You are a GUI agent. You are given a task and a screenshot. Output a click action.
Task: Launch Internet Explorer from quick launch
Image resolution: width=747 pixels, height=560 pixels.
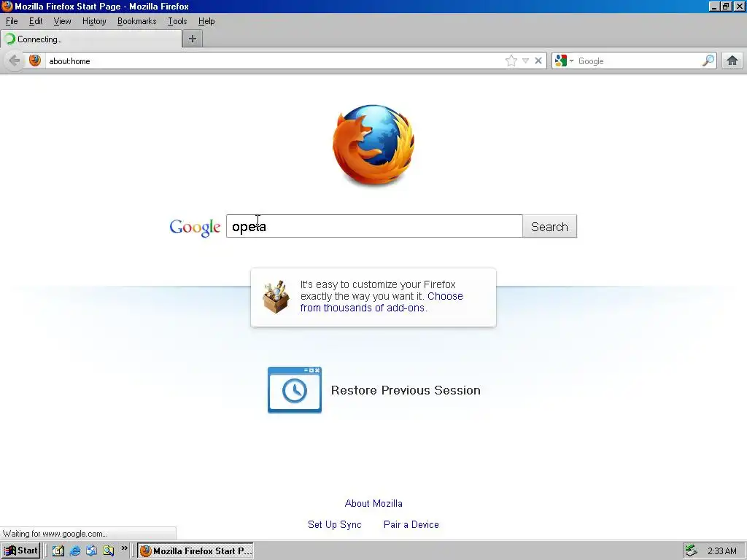(75, 551)
